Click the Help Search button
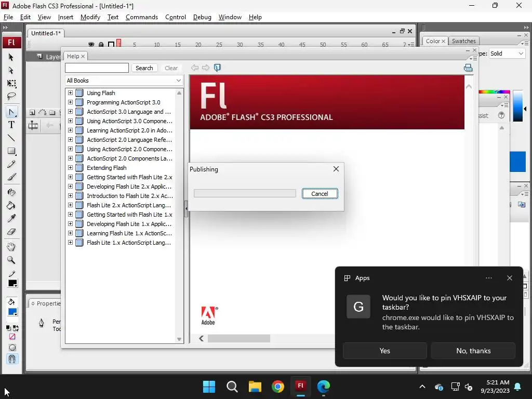 (x=144, y=68)
